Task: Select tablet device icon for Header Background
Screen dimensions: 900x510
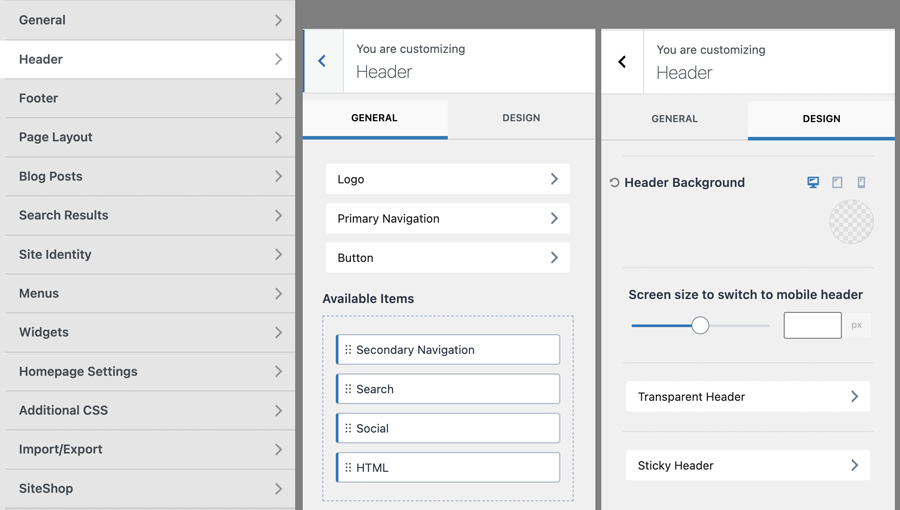Action: tap(837, 182)
